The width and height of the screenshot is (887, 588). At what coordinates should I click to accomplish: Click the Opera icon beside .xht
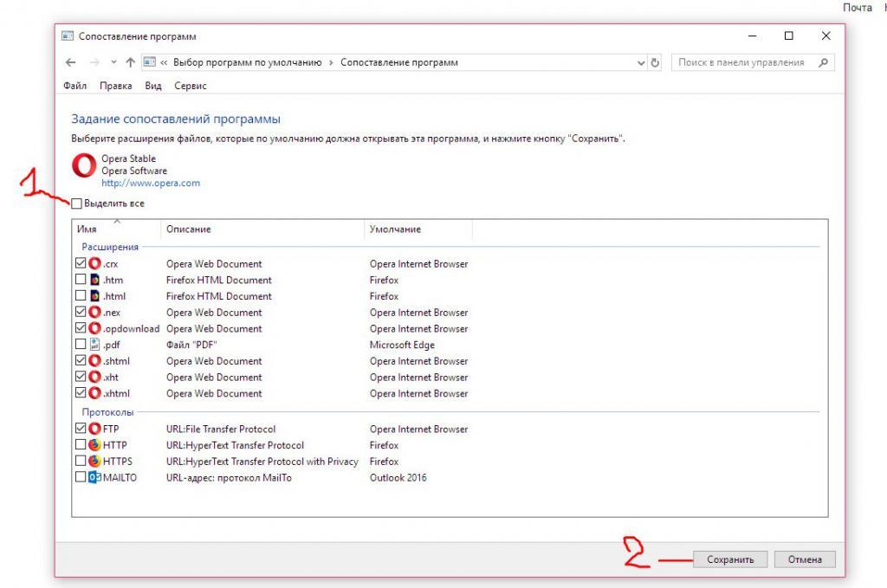point(95,377)
